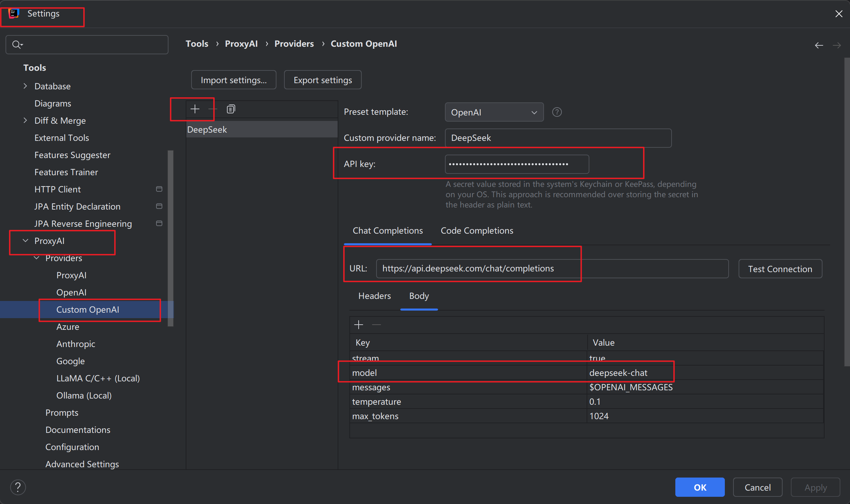Click the copy provider icon
Screen dimensions: 850x504
(231, 109)
